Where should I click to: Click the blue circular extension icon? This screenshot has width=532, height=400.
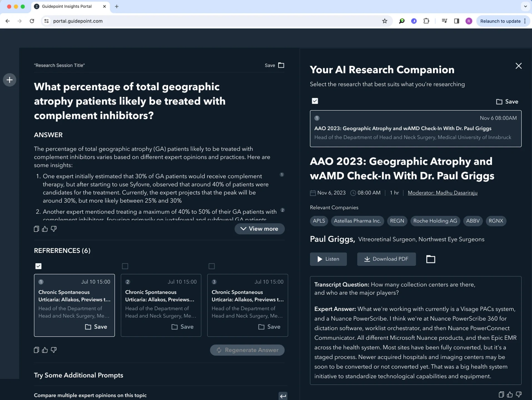(x=414, y=21)
